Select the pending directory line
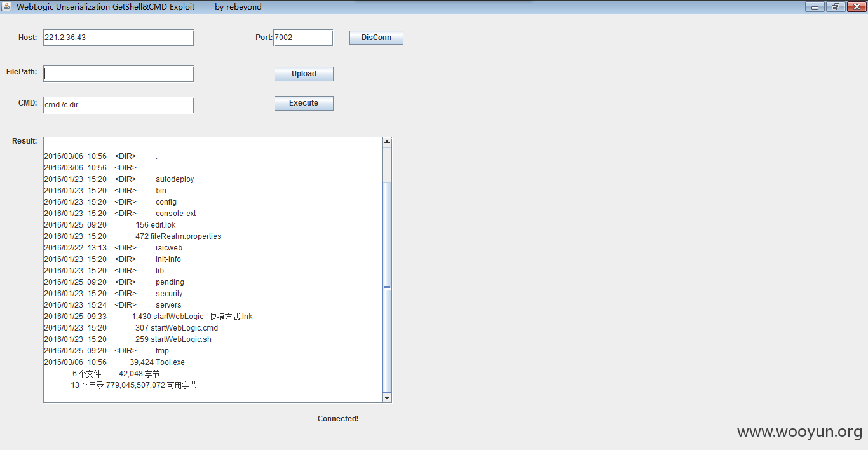The image size is (868, 450). [114, 282]
